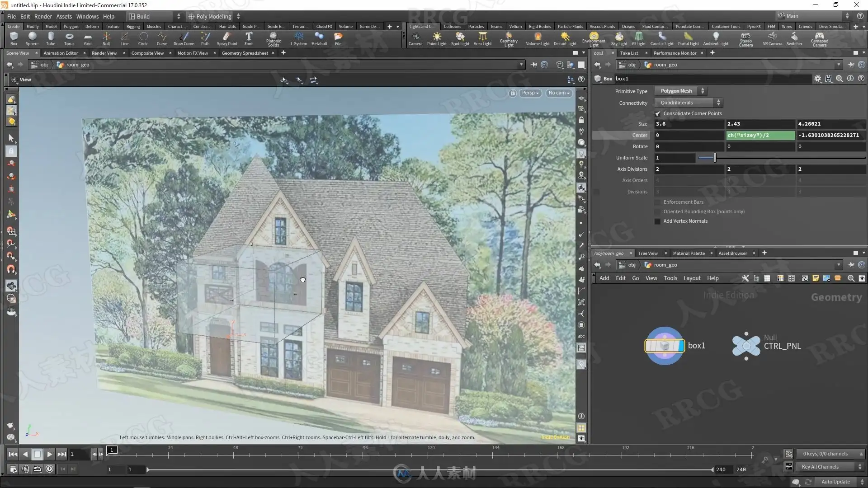The image size is (868, 488).
Task: Open the Primitive Type dropdown
Action: coord(680,91)
